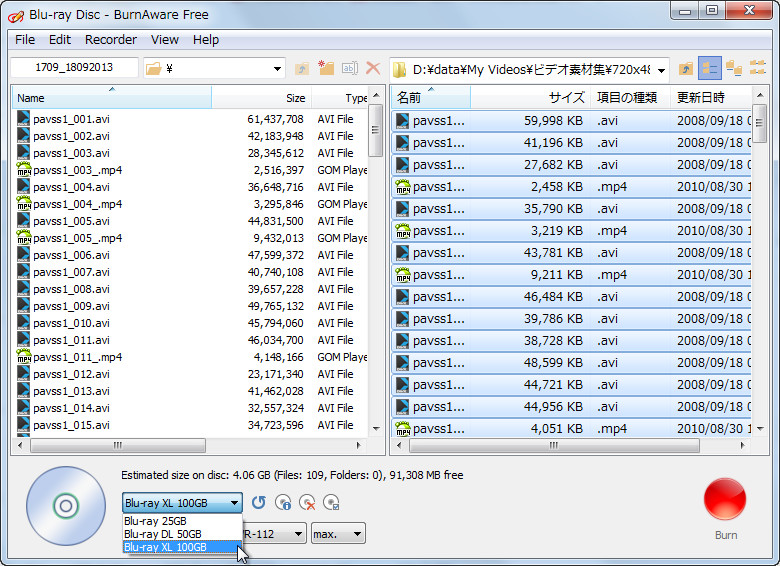Sort browser by 更新日時 column
Screen dimensions: 780x566
711,97
